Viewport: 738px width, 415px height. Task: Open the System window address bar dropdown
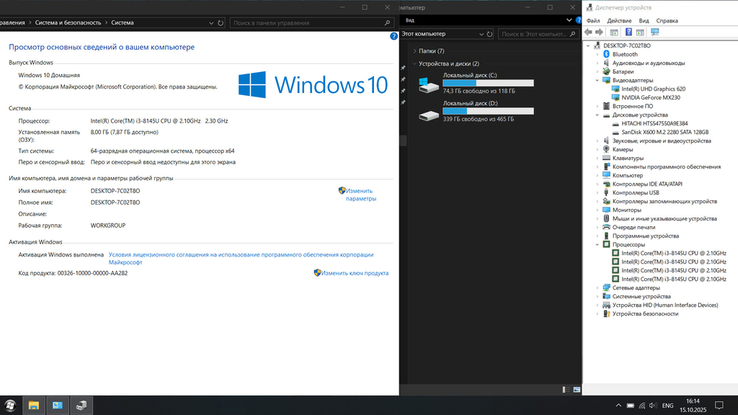(211, 23)
